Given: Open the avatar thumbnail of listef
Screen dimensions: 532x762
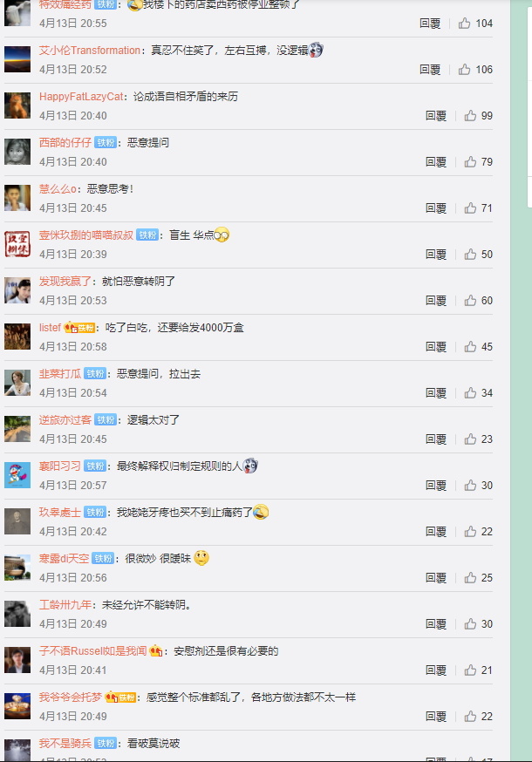Looking at the screenshot, I should click(17, 337).
